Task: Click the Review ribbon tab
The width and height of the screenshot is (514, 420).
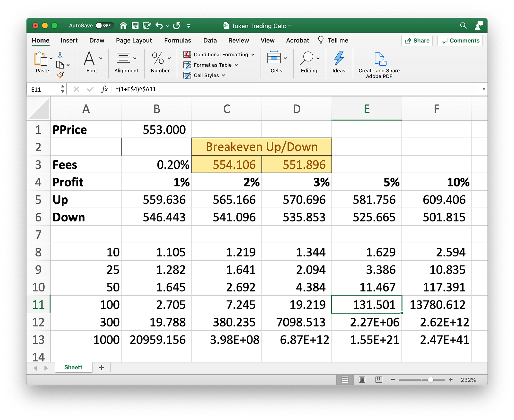Action: [239, 40]
